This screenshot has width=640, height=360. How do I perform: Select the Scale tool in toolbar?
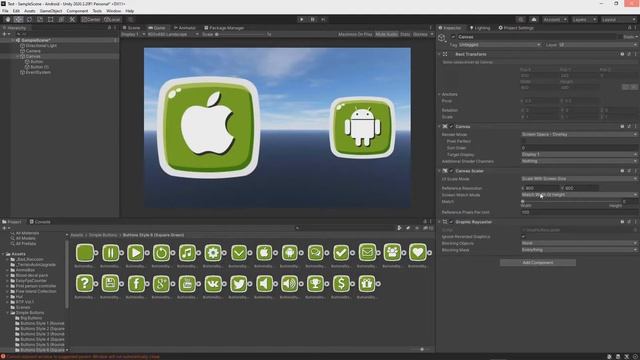(40, 19)
